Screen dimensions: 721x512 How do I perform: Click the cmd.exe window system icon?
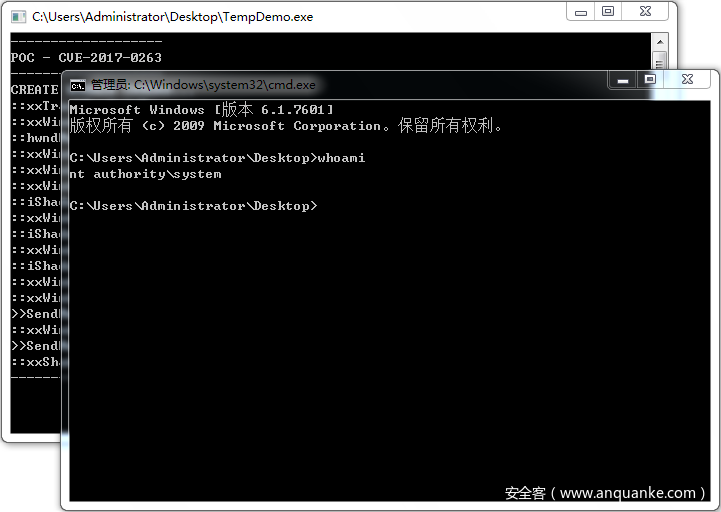click(78, 86)
